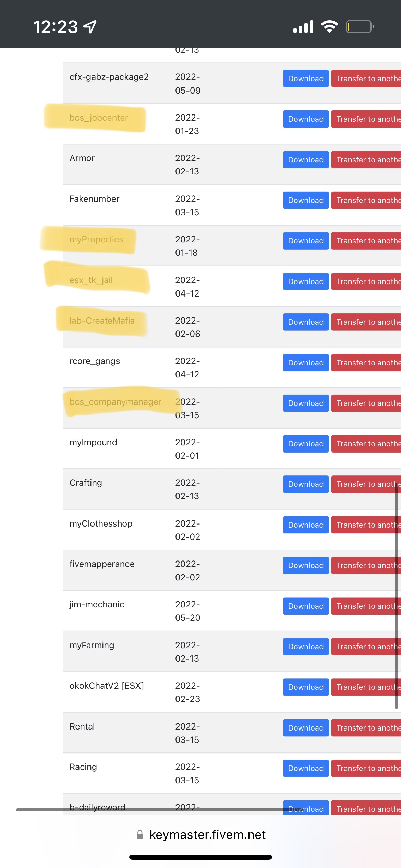Tap the Wi-Fi status icon
The image size is (401, 868).
coord(329,27)
